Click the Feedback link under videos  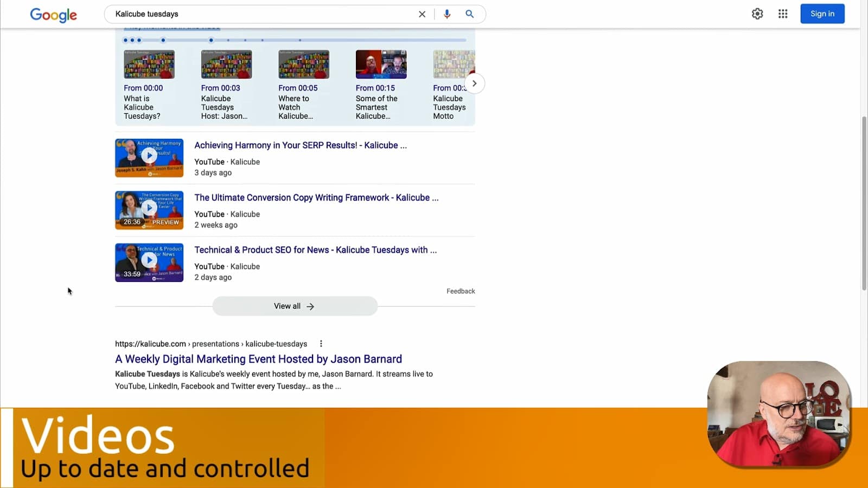[x=461, y=291]
